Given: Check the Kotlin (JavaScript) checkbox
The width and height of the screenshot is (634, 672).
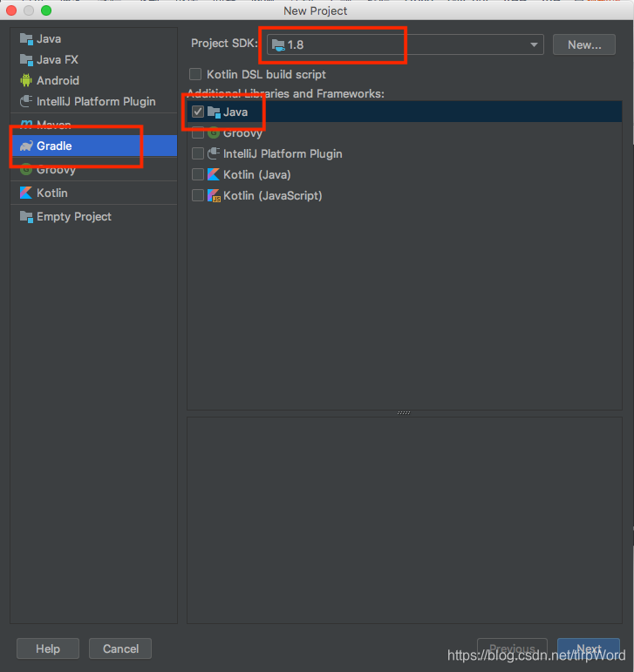Looking at the screenshot, I should tap(198, 195).
